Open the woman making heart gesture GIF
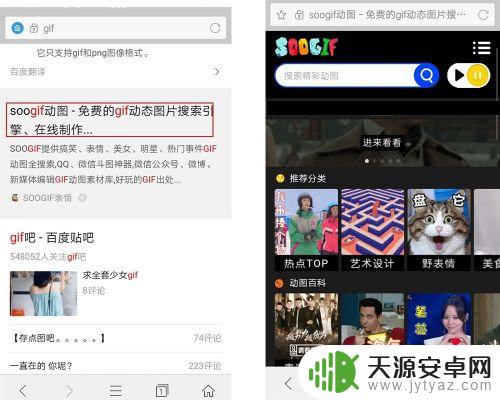The width and height of the screenshot is (500, 400). point(439,319)
